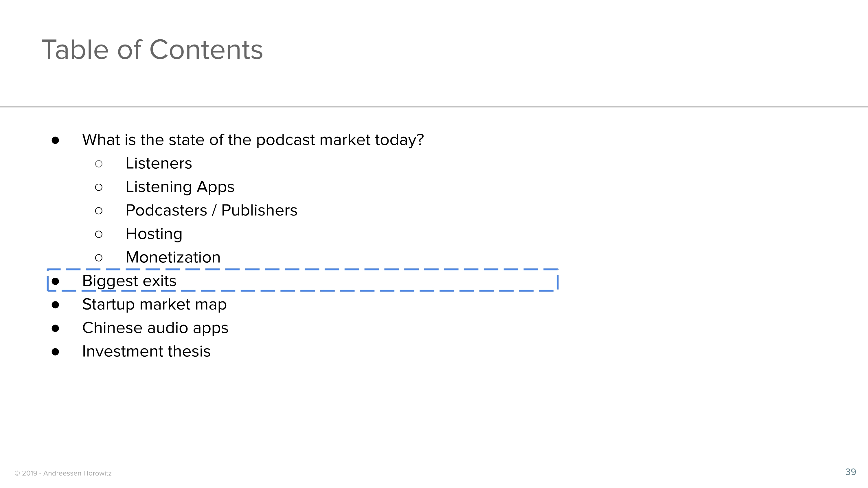Click the 'Listening Apps' entry
Image resolution: width=868 pixels, height=488 pixels.
tap(180, 187)
